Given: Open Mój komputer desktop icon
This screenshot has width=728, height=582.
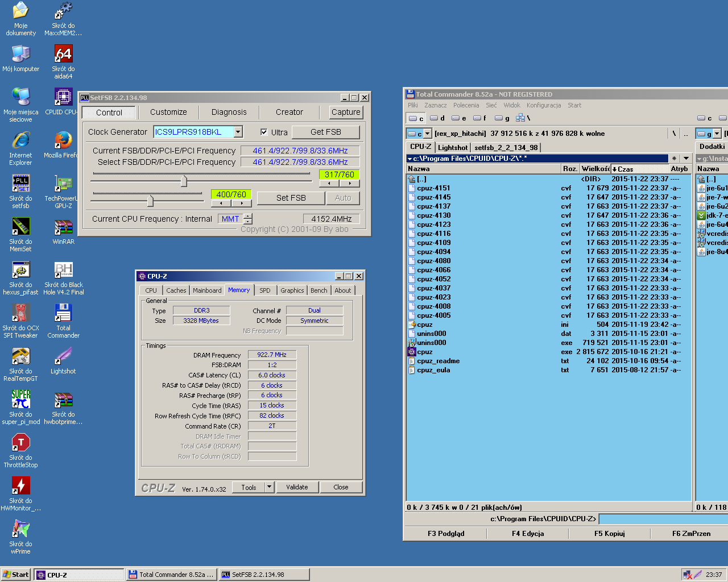Looking at the screenshot, I should 20,59.
